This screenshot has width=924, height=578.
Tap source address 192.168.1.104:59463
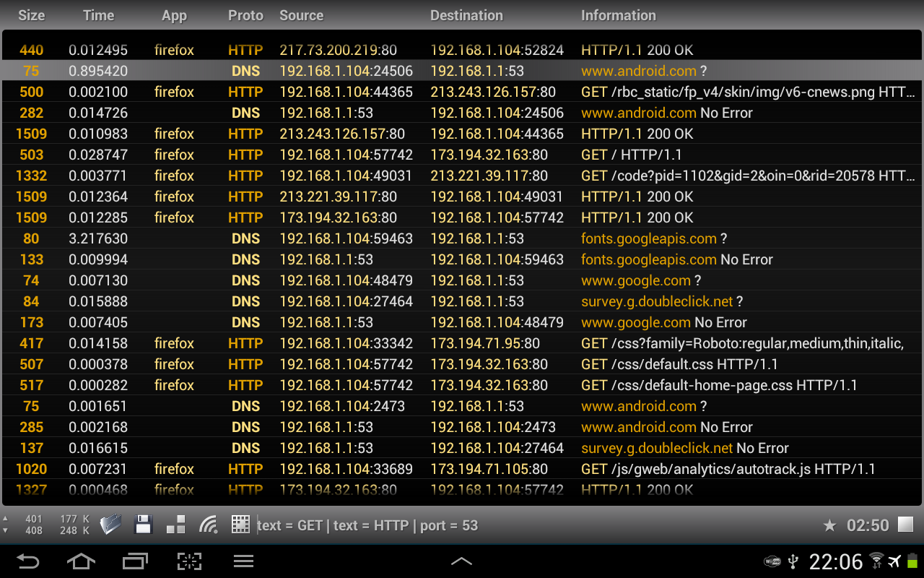click(346, 238)
